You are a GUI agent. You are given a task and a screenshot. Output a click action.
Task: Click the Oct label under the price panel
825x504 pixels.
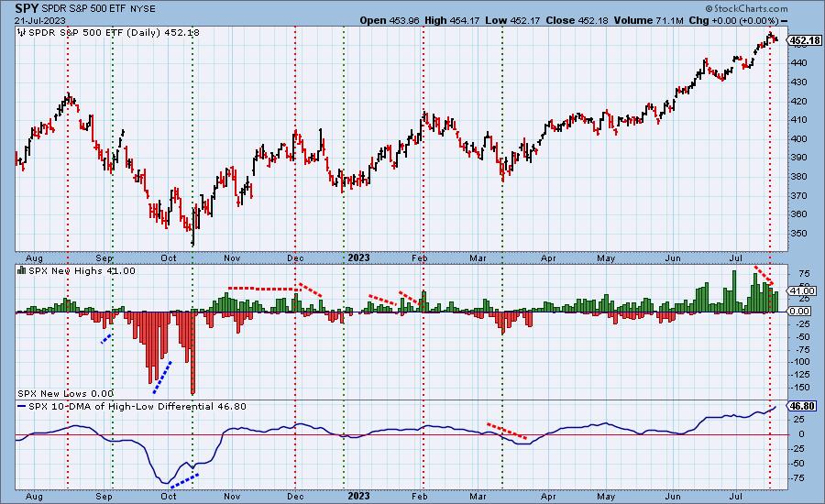pos(169,257)
